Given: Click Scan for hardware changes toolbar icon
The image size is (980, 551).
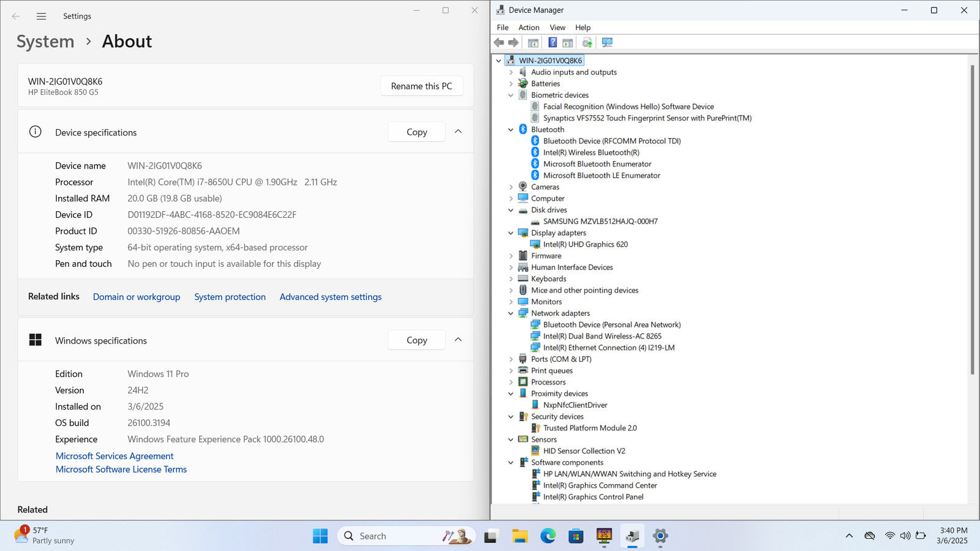Looking at the screenshot, I should coord(607,43).
